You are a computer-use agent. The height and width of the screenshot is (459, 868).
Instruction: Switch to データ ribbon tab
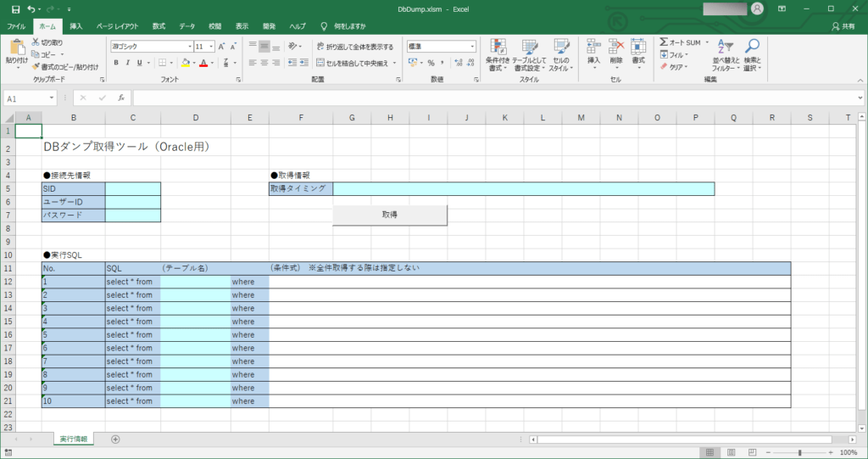click(x=187, y=26)
